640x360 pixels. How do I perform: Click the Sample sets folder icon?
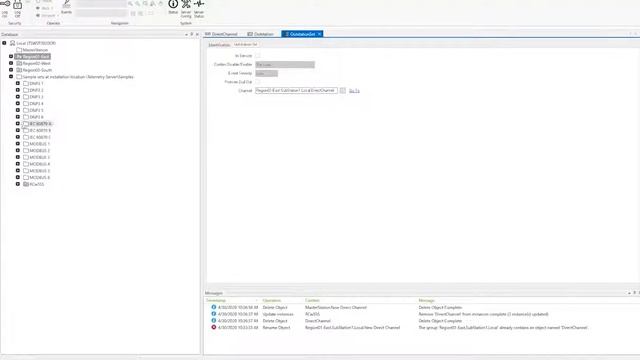coord(19,77)
